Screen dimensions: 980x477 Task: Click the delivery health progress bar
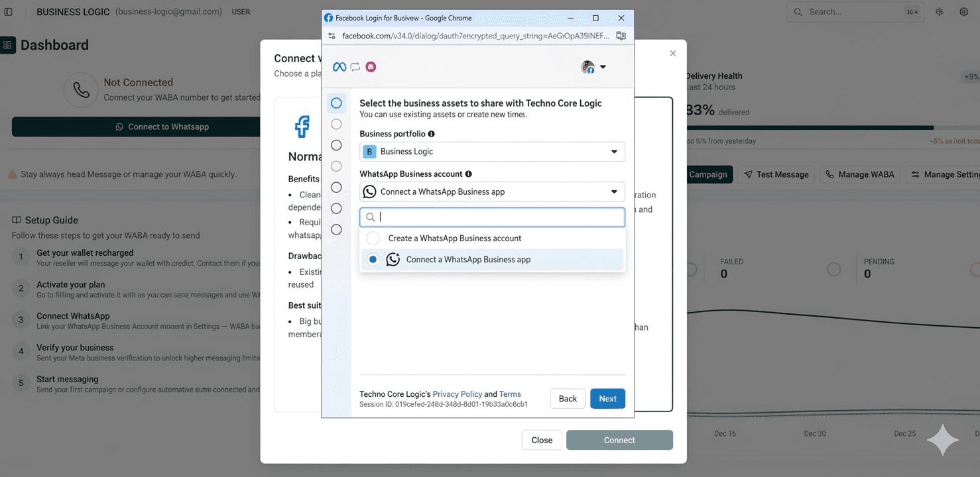(832, 127)
